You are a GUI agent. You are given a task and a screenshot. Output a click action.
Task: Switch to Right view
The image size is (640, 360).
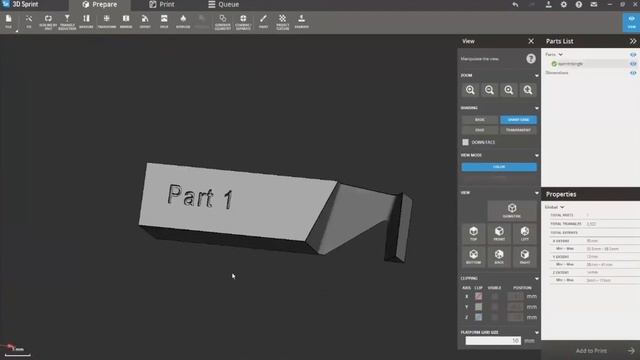(x=524, y=257)
